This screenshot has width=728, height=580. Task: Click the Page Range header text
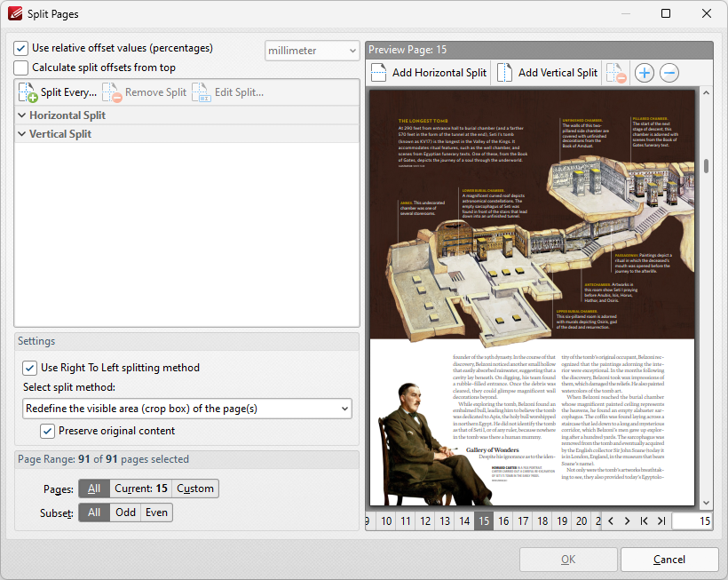point(103,459)
